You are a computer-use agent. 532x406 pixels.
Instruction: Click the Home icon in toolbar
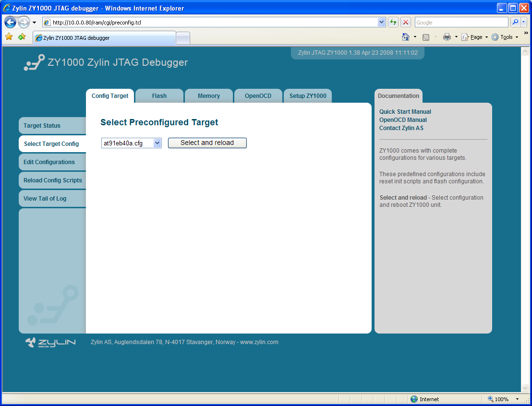pos(405,37)
